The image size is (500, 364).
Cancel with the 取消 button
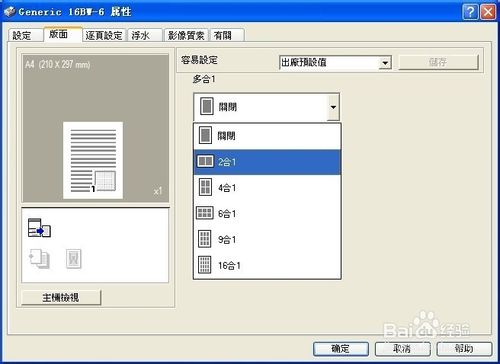403,349
